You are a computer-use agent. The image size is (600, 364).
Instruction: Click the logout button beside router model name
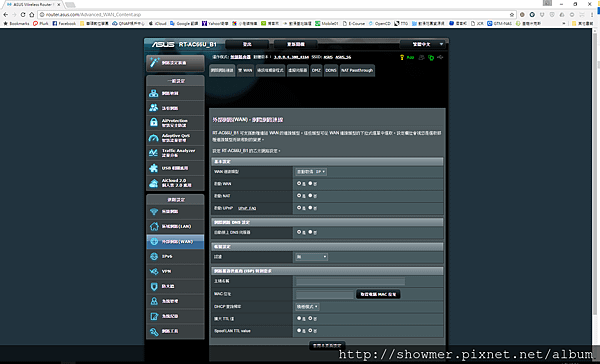pyautogui.click(x=247, y=44)
